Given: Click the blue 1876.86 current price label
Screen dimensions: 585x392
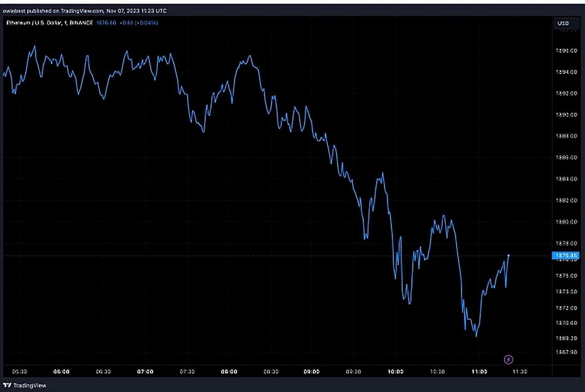Looking at the screenshot, I should coord(565,255).
